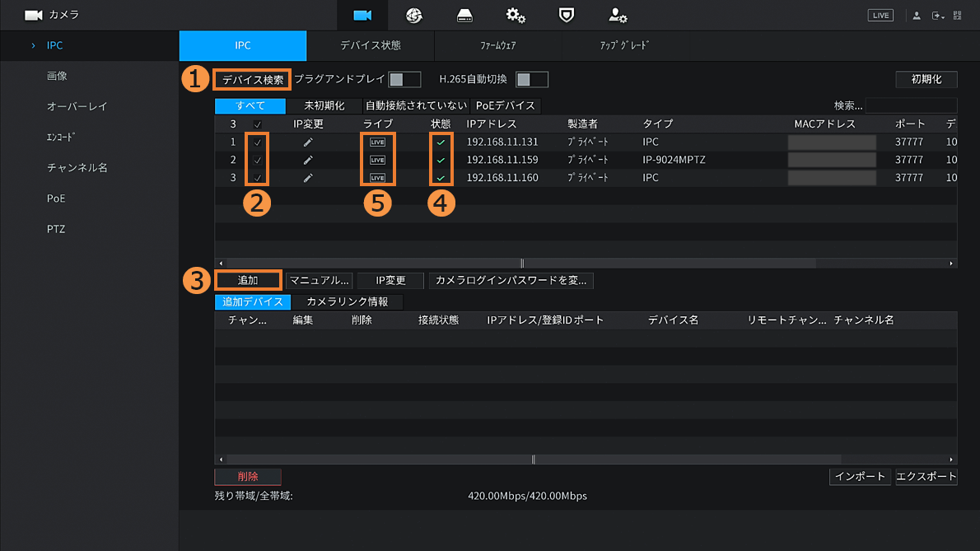
Task: Open the security shield icon
Action: point(566,16)
